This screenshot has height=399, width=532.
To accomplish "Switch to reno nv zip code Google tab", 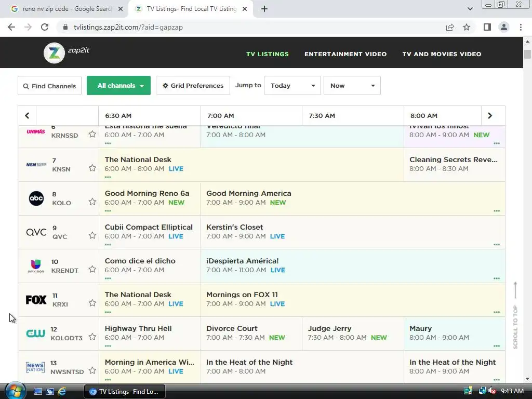I will tap(67, 9).
